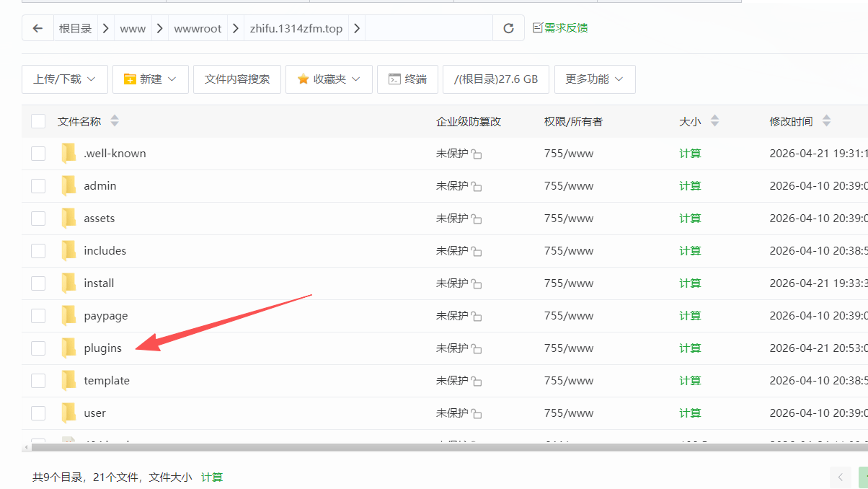Open the 终端 terminal tool

[x=407, y=79]
